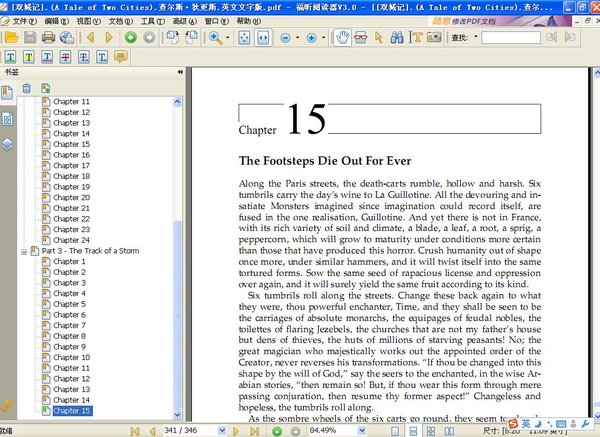Open the Bookmarks side panel tab
Viewport: 600px width, 437px height.
7,93
